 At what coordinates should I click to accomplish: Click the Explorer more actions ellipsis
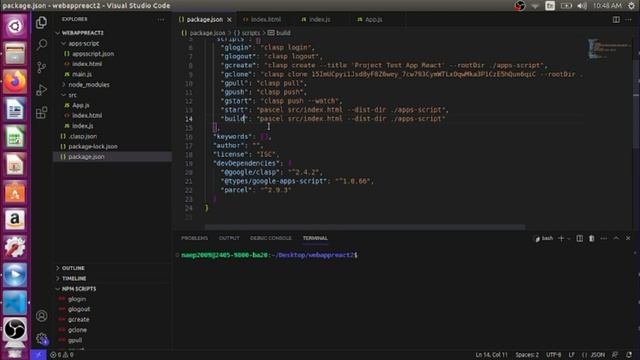(x=161, y=19)
